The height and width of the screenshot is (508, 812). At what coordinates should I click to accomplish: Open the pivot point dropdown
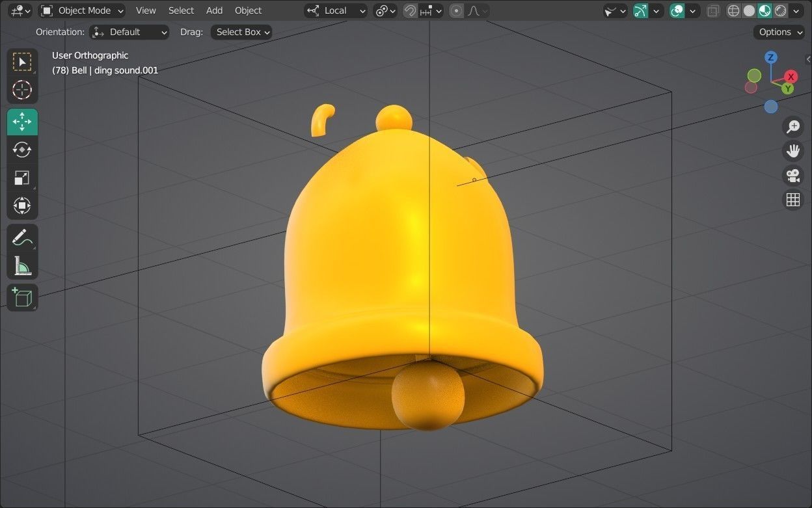coord(385,10)
